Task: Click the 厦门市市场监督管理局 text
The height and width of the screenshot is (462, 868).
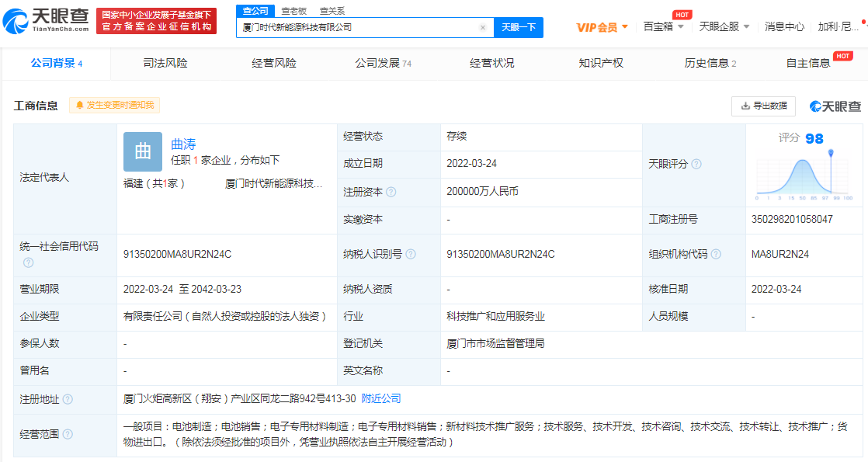Action: (495, 343)
